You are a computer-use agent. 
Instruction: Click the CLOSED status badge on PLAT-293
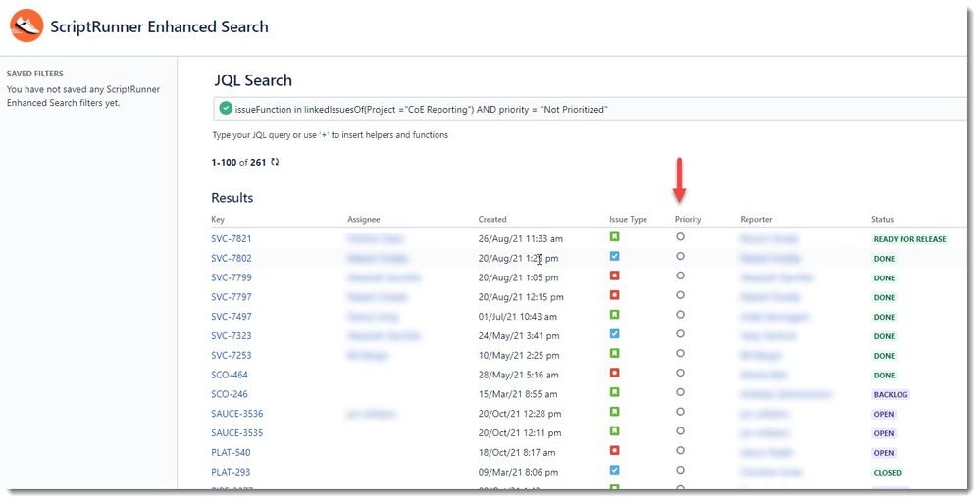888,473
